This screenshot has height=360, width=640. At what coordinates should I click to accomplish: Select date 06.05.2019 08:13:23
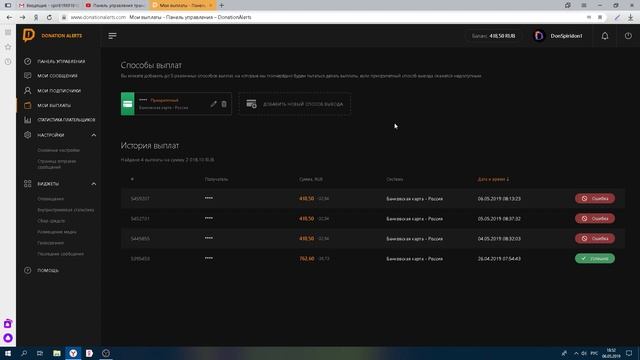tap(499, 199)
